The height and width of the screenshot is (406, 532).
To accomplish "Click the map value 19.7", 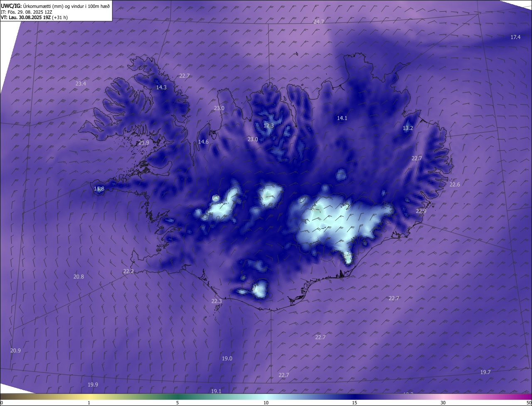I will (485, 372).
